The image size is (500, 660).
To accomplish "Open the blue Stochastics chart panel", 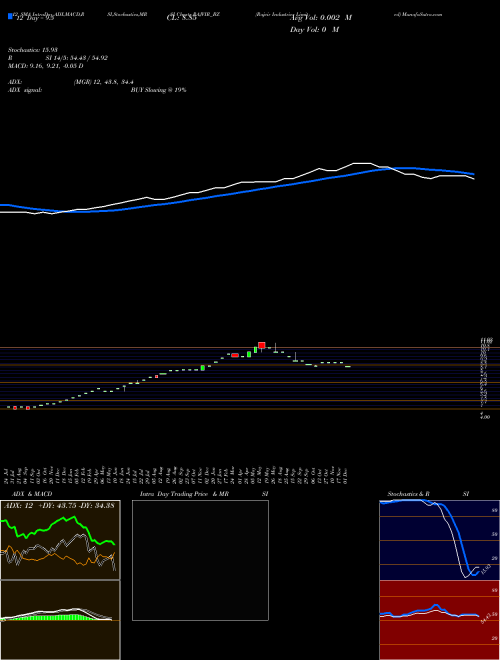I will pos(439,540).
